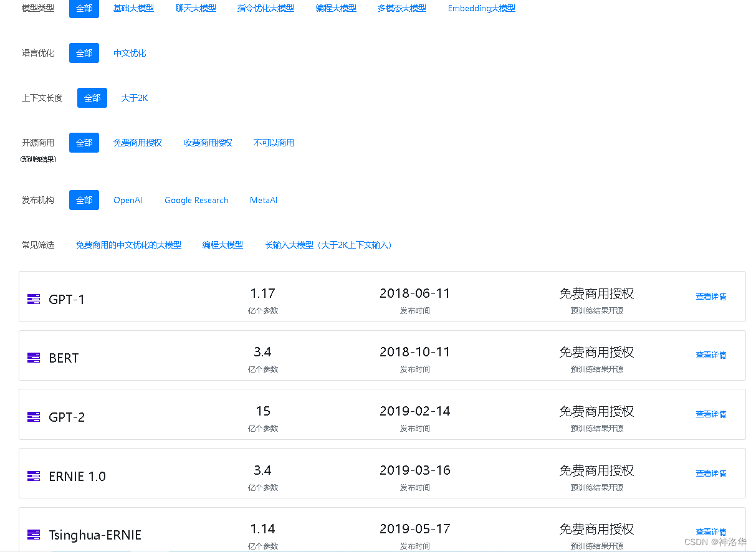The width and height of the screenshot is (756, 552).
Task: Filter publisher by OpenAI
Action: point(128,201)
